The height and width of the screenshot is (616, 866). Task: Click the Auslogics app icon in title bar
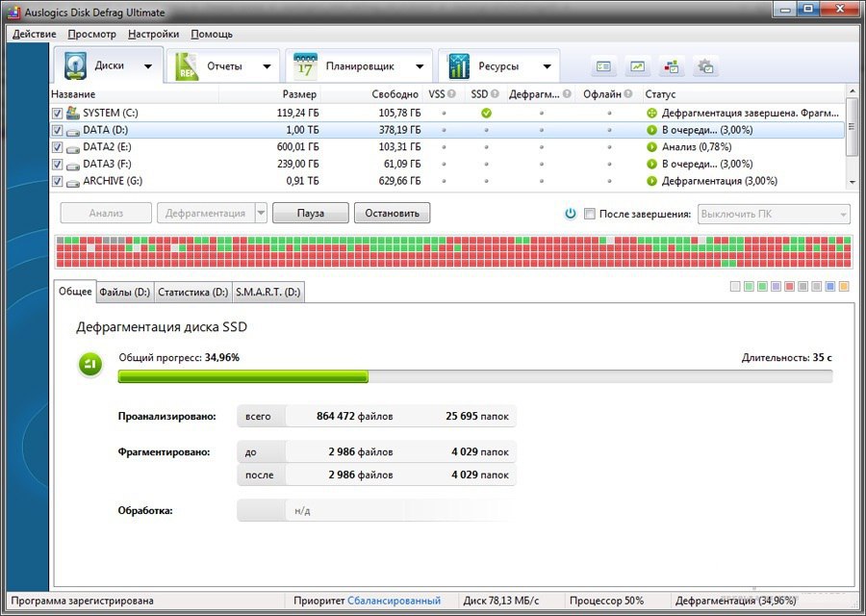point(13,11)
